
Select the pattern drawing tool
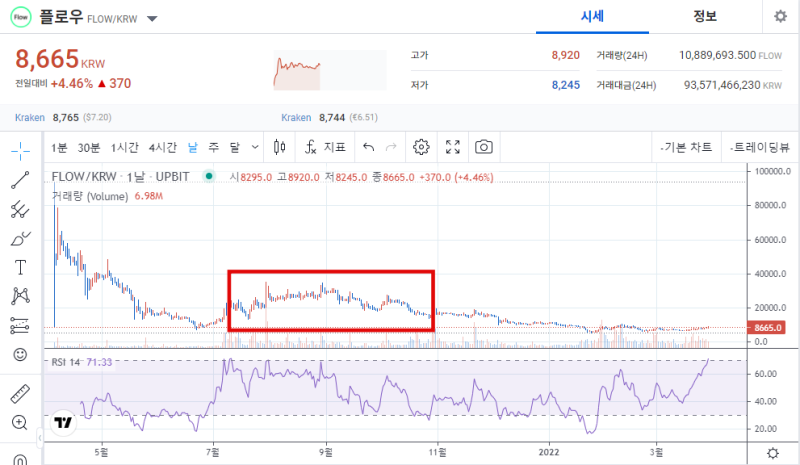20,296
